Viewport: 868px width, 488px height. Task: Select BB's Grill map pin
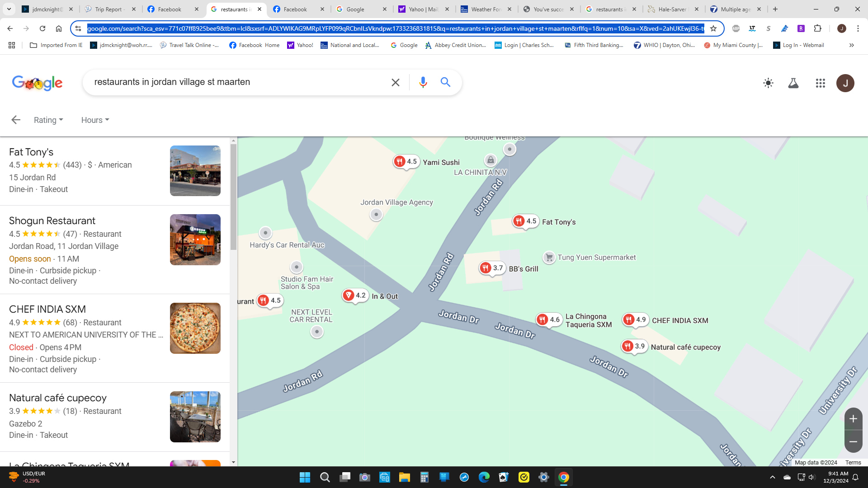pyautogui.click(x=492, y=268)
